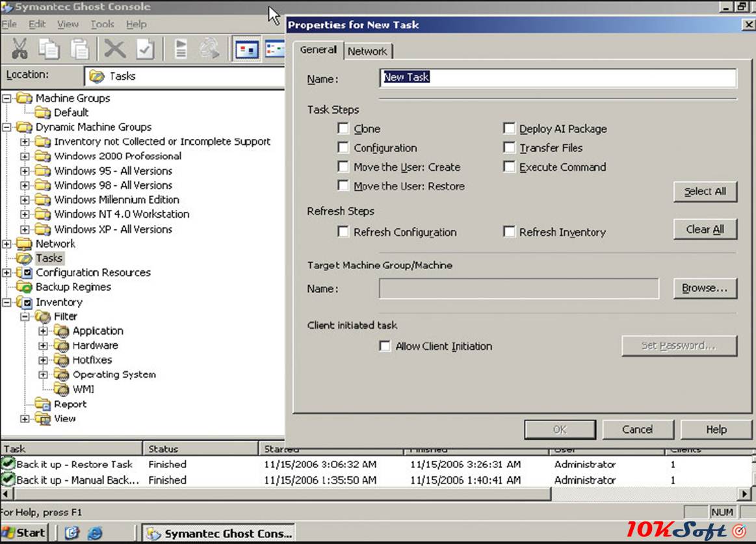Open the Help menu
The height and width of the screenshot is (544, 756).
137,24
